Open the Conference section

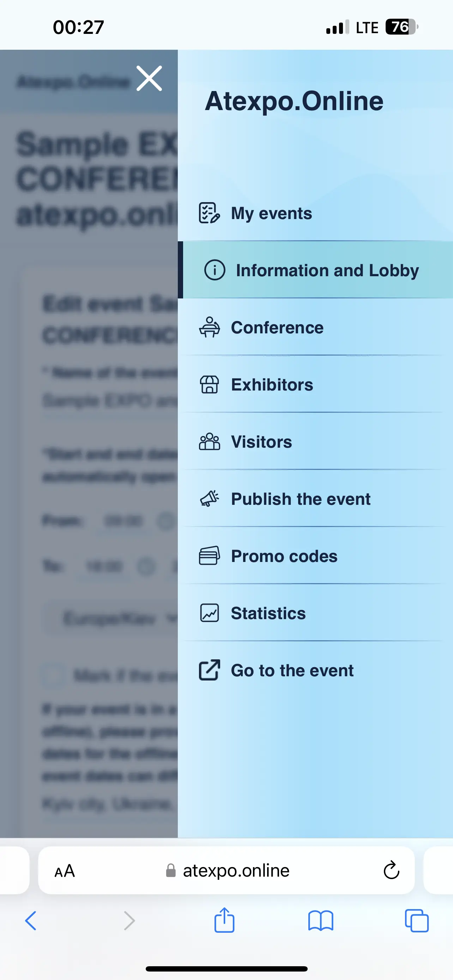(x=315, y=327)
